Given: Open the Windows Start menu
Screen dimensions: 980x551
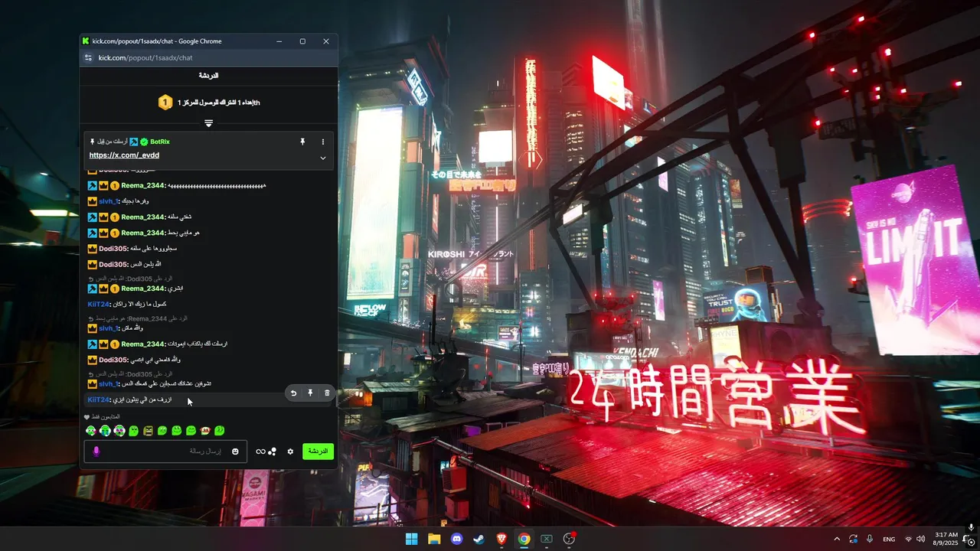Looking at the screenshot, I should click(411, 539).
